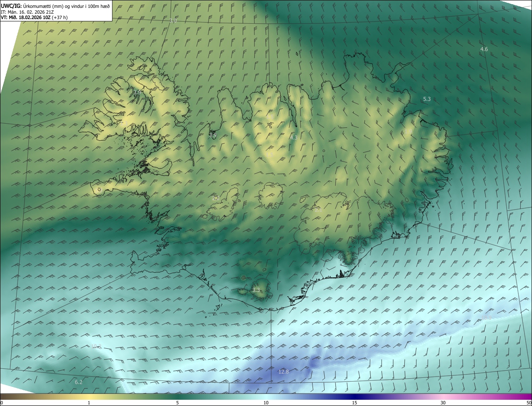532x406 pixels.
Task: Select the 'IT: Mán. 16. 02. 2026 21Z' line
Action: (x=28, y=12)
